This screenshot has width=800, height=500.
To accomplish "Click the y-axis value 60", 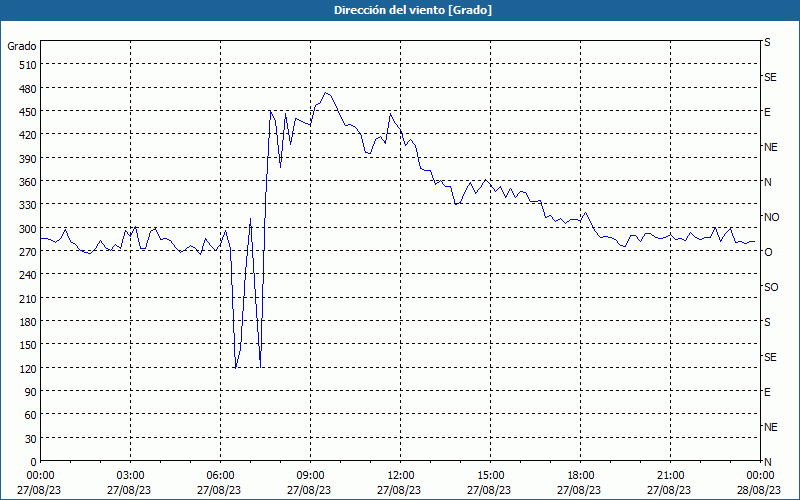I will coord(31,415).
